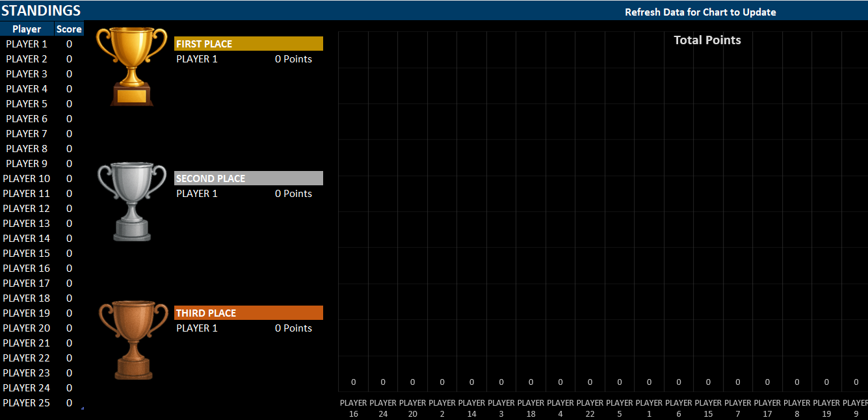Click second place winner name PLAYER 1
Image resolution: width=868 pixels, height=420 pixels.
(x=197, y=194)
